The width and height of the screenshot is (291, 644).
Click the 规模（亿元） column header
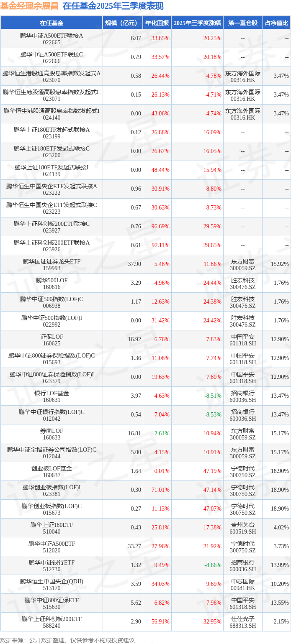tap(122, 23)
